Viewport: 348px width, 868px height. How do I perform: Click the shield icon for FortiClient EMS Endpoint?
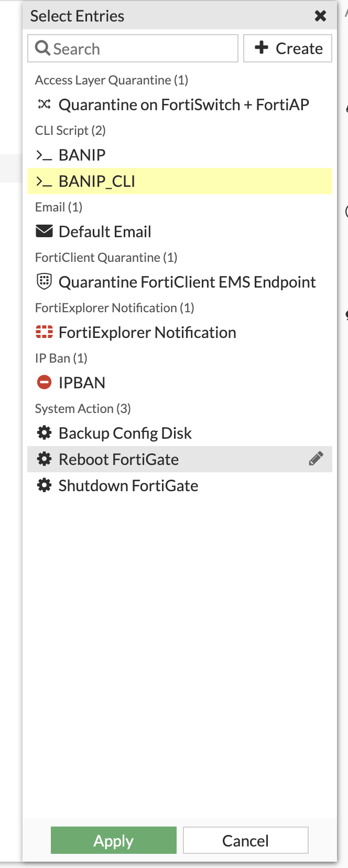click(x=44, y=281)
